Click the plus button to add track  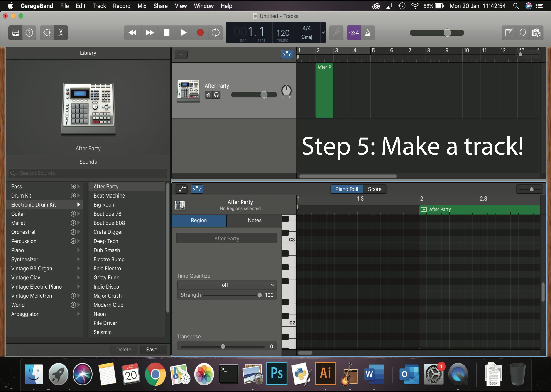pyautogui.click(x=181, y=54)
